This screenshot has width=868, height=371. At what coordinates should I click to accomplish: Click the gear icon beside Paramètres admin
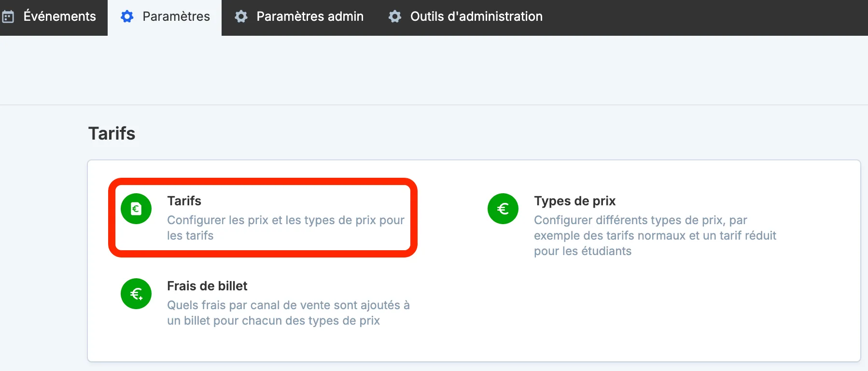241,16
